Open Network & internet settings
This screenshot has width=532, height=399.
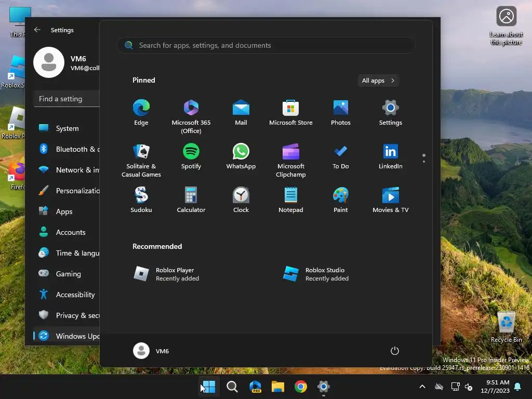(67, 170)
